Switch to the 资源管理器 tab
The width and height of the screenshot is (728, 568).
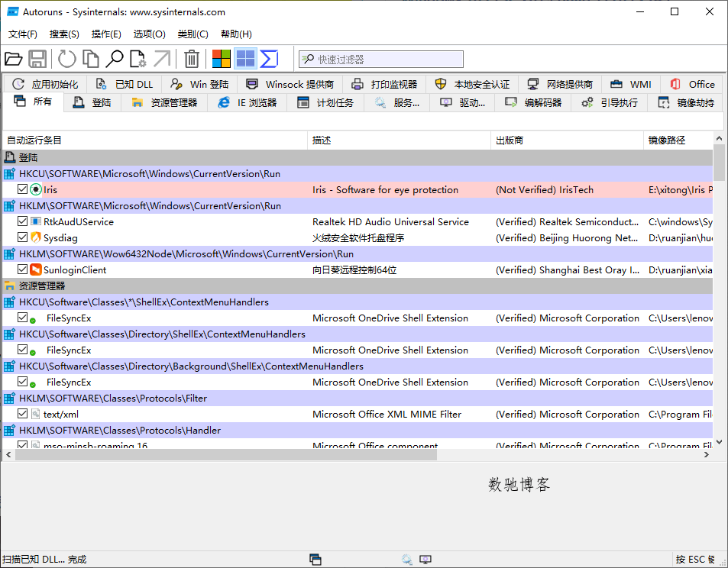pos(164,102)
